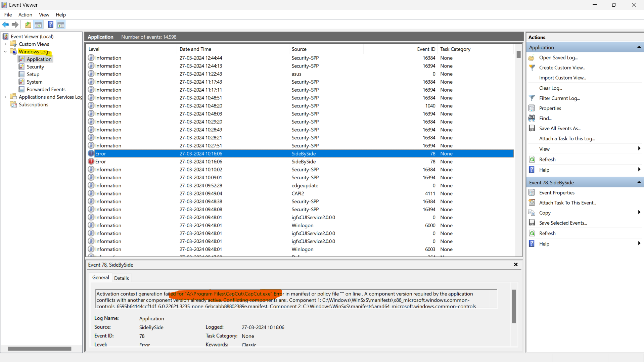Toggle the Show/Hide Action Pane icon
The width and height of the screenshot is (644, 362).
tap(61, 25)
